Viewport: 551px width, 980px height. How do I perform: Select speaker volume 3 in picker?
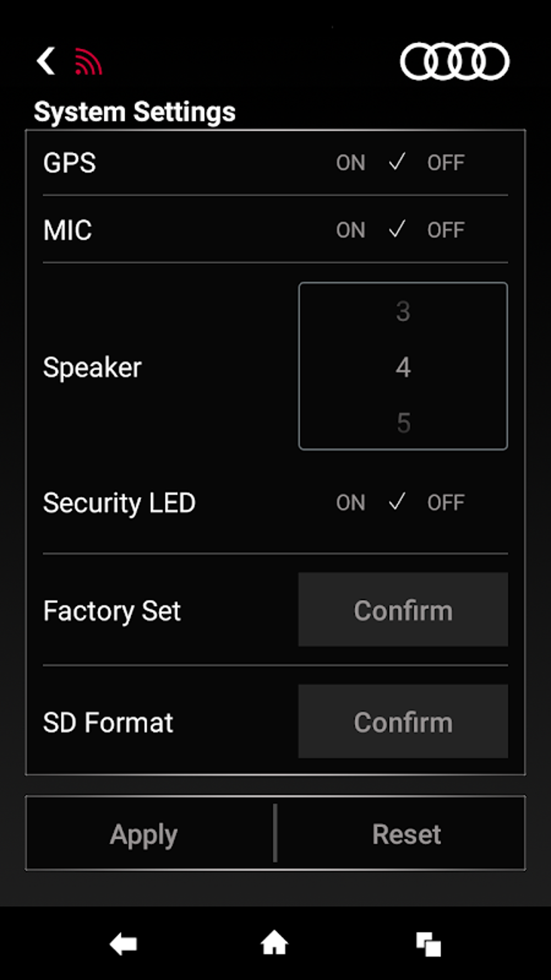pos(403,311)
